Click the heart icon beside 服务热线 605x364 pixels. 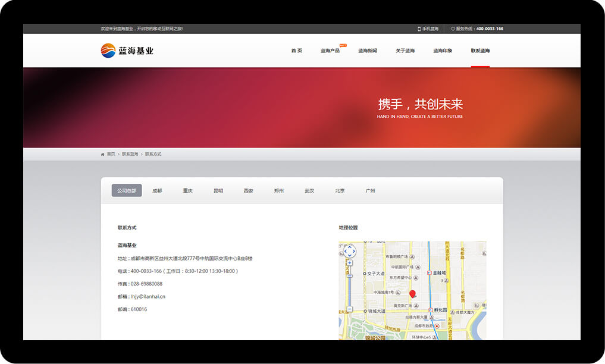pyautogui.click(x=453, y=29)
